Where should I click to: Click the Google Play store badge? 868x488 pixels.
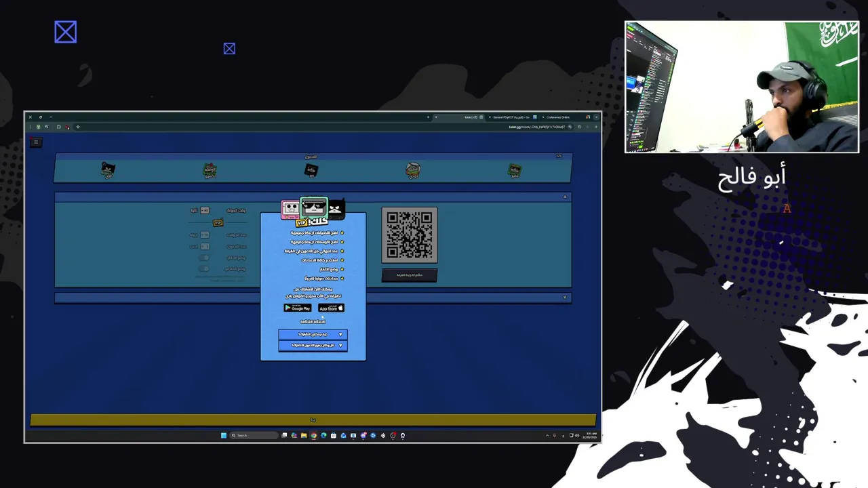click(x=297, y=308)
